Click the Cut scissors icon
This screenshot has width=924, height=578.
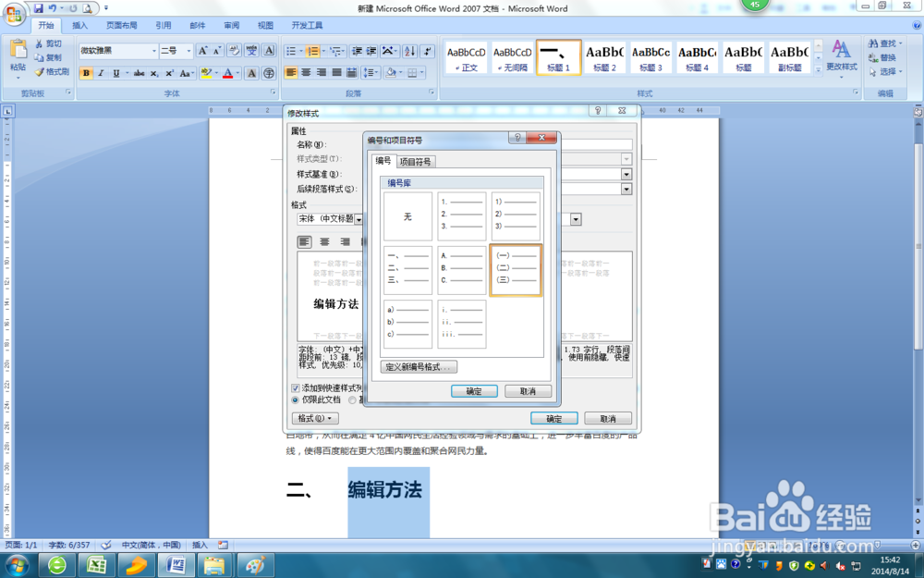[39, 43]
